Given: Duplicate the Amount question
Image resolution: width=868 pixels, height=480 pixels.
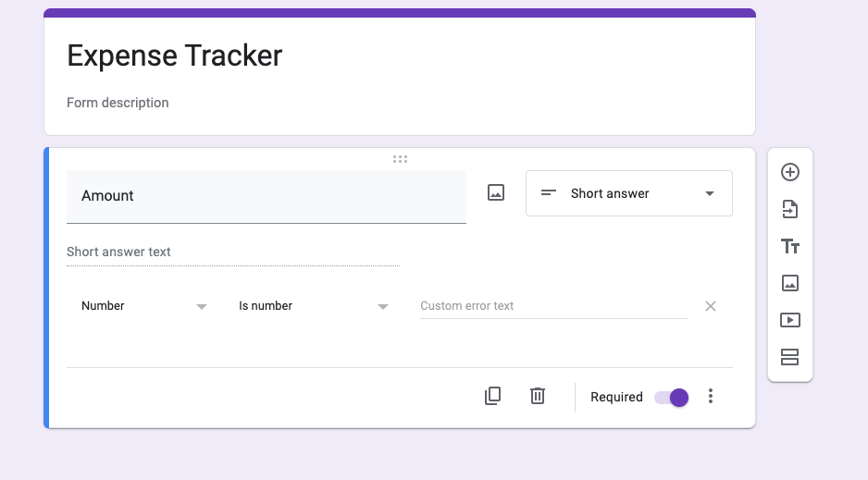Looking at the screenshot, I should pyautogui.click(x=492, y=396).
